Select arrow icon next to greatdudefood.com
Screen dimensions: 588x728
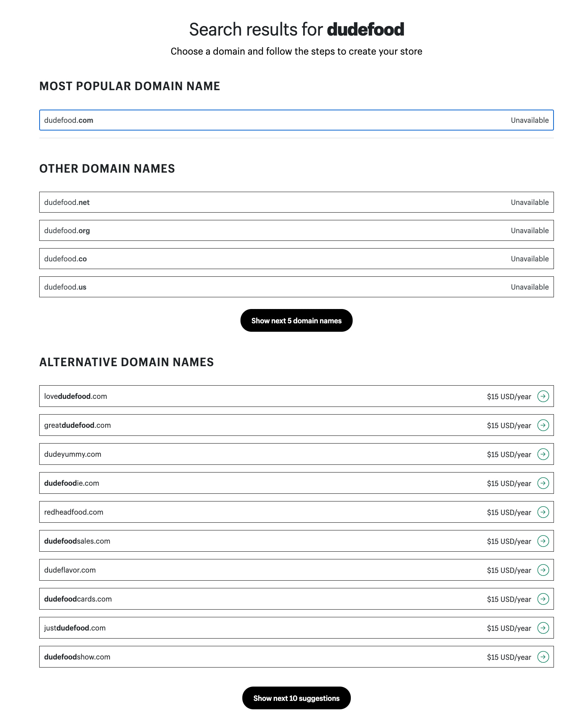[543, 425]
